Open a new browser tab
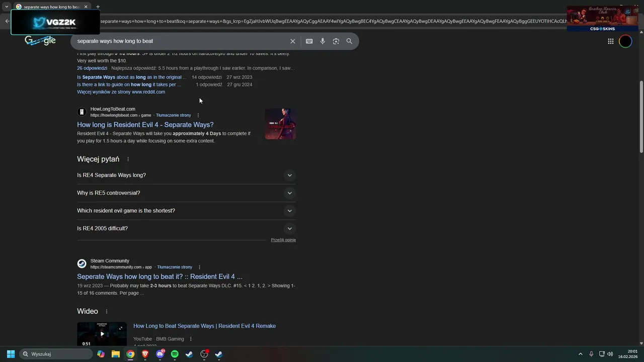Viewport: 644px width, 362px height. [98, 7]
